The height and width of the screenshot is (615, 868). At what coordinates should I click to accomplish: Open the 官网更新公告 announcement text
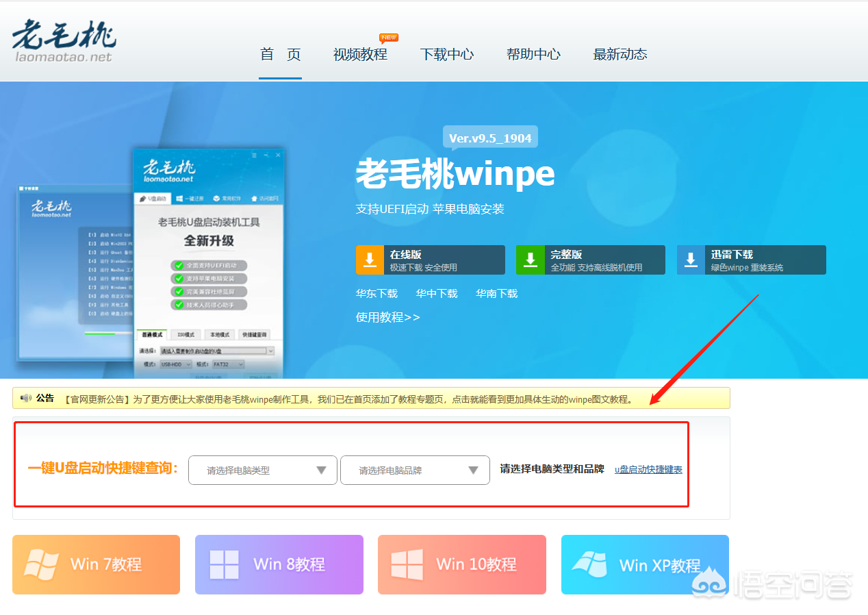pos(348,399)
